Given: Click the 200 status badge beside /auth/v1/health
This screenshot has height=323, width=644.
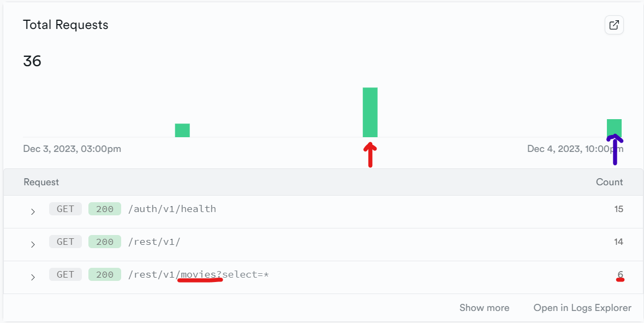Looking at the screenshot, I should click(104, 208).
